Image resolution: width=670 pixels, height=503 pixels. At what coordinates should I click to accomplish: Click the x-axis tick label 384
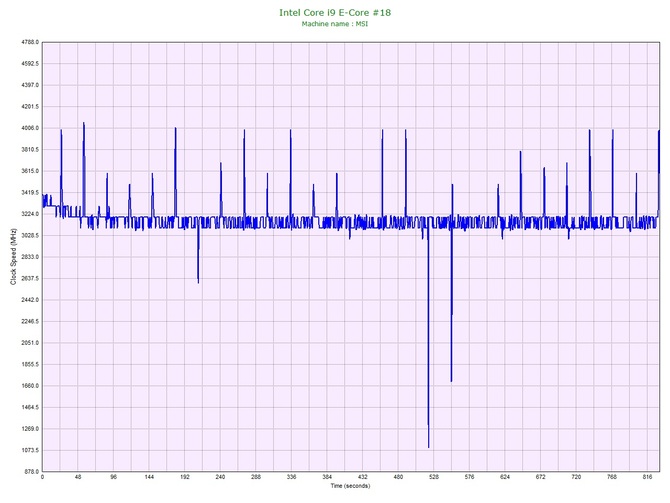pyautogui.click(x=327, y=477)
